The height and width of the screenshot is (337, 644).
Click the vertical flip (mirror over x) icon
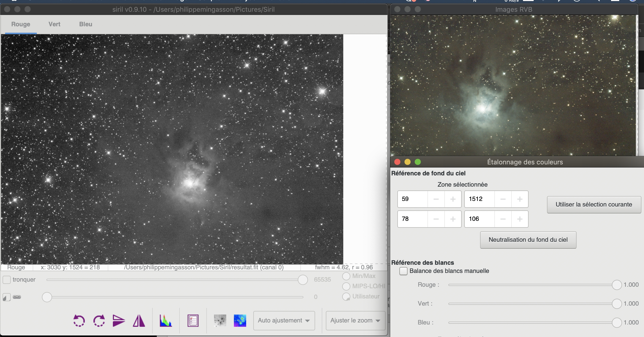click(119, 321)
